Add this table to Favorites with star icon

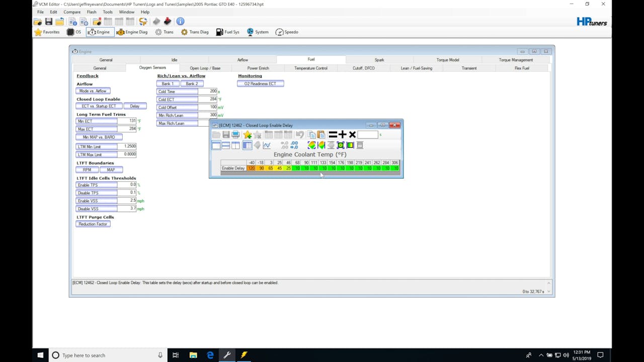tap(248, 134)
